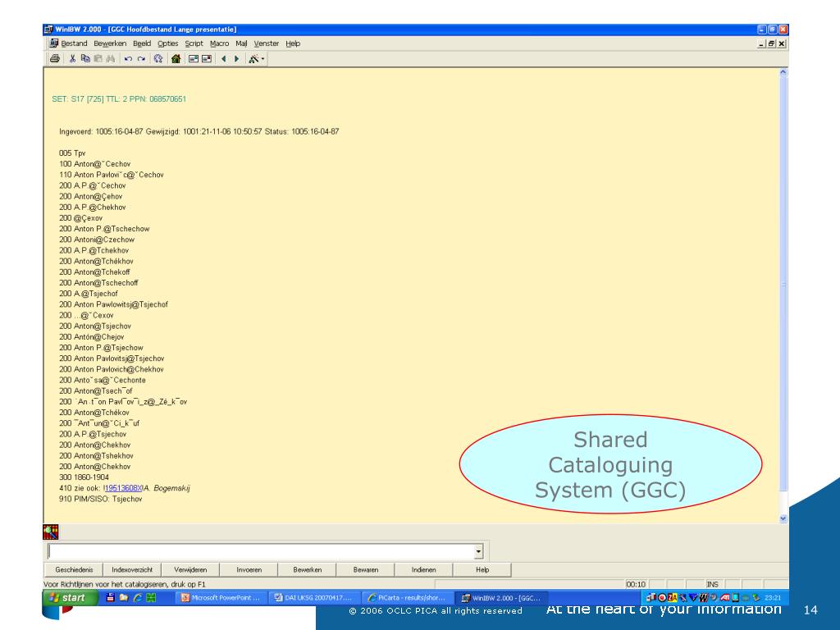840x630 pixels.
Task: Click the window-layout icon beside the back arrow
Action: [206, 59]
